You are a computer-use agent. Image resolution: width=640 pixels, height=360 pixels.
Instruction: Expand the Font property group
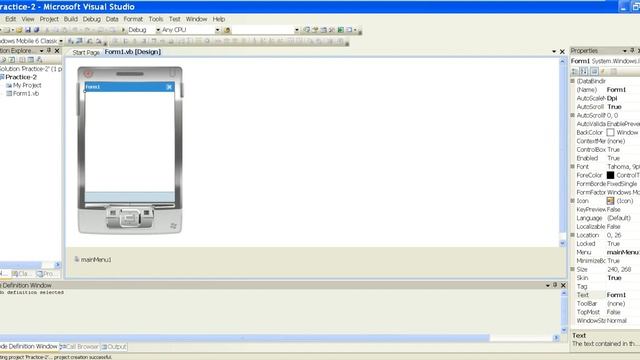pos(572,167)
